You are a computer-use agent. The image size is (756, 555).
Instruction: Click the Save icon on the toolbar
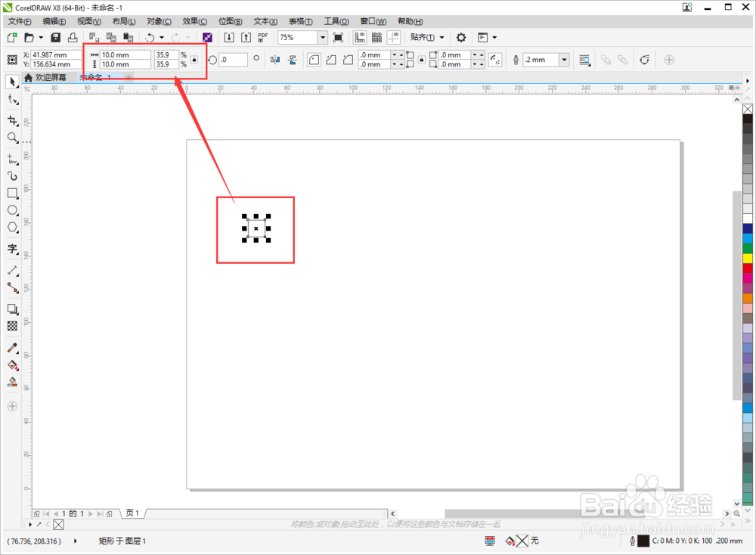[x=55, y=37]
